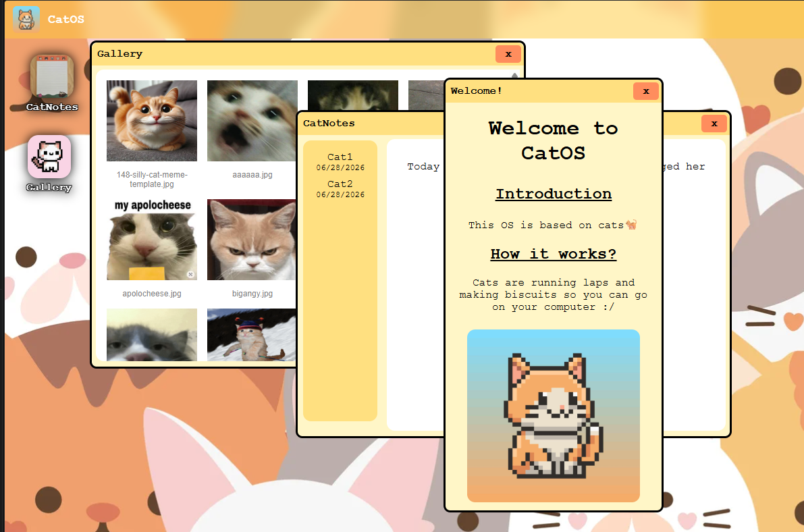Image resolution: width=804 pixels, height=532 pixels.
Task: Open the dark cat thumbnail in Gallery top row
Action: click(353, 95)
